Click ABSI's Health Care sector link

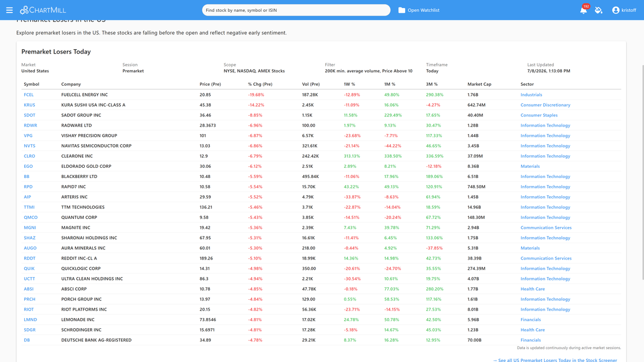pos(532,289)
